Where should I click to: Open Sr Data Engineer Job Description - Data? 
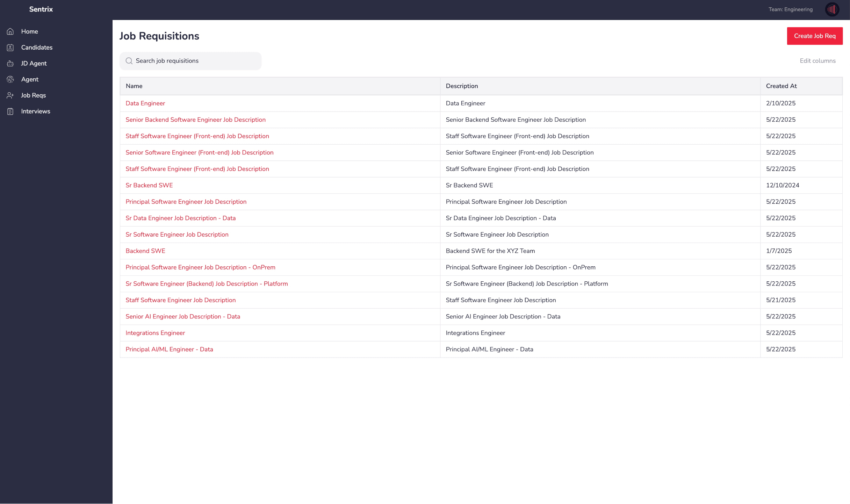pos(180,218)
